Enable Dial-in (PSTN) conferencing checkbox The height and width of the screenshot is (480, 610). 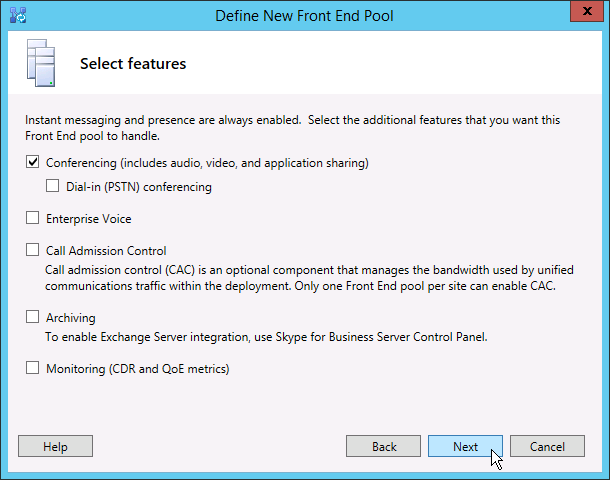pyautogui.click(x=53, y=187)
